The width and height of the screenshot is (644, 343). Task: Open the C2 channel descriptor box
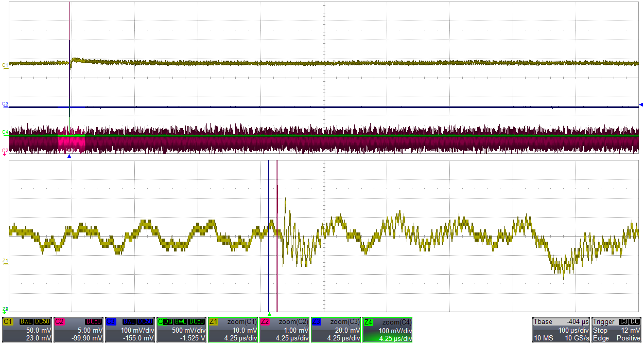[78, 330]
